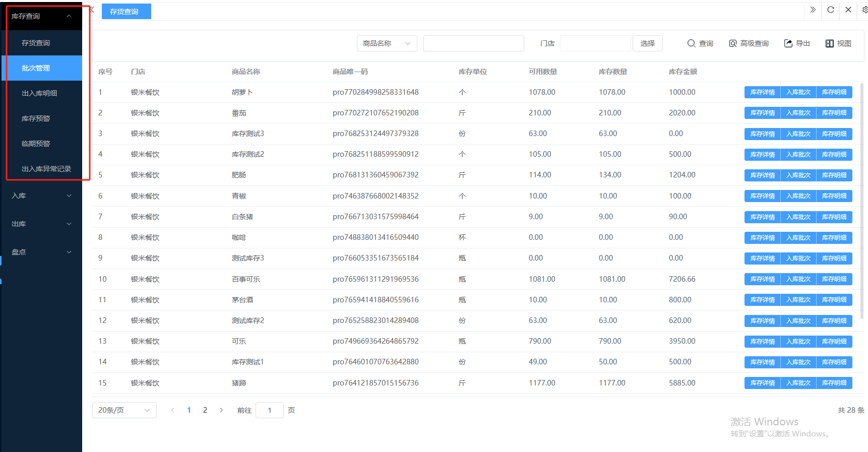Collapse sidebar using the double-chevron icon
The width and height of the screenshot is (868, 452).
92,10
